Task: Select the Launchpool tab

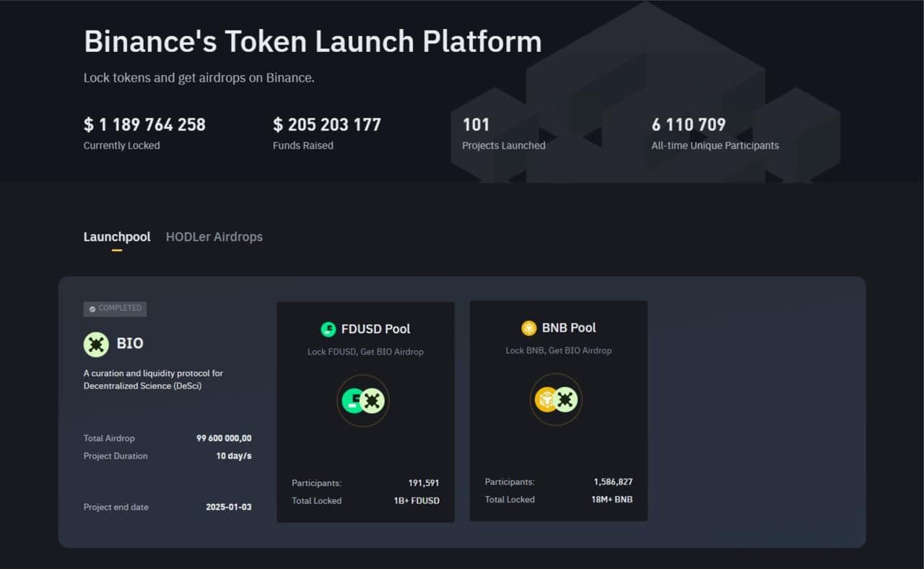Action: (x=117, y=237)
